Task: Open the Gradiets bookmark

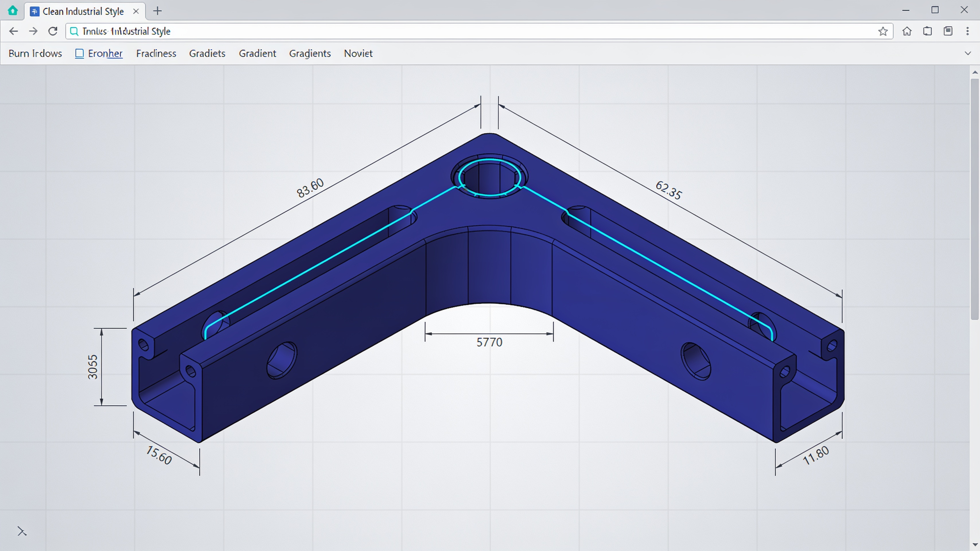Action: point(207,53)
